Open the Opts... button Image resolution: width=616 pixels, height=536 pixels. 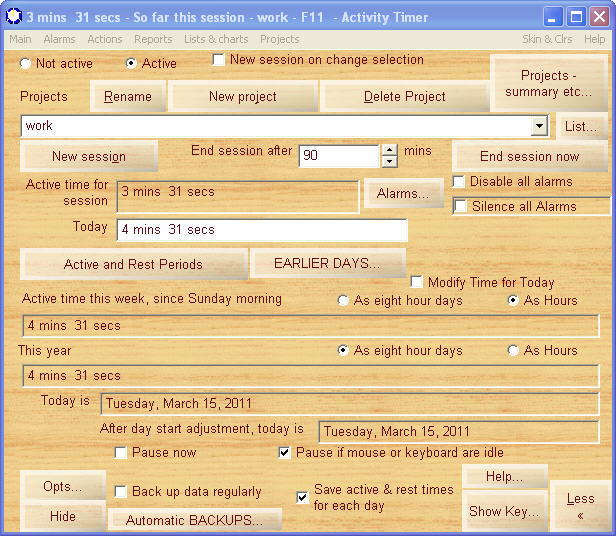[x=63, y=486]
